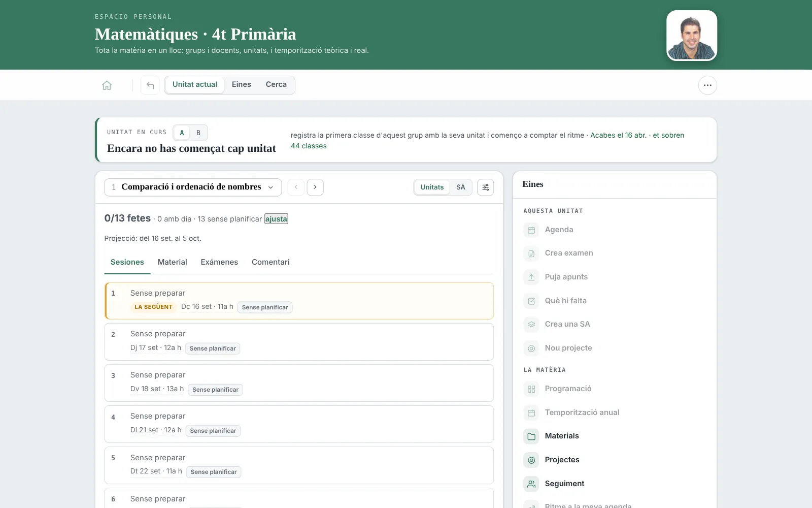
Task: Open the Exámenes tab
Action: click(219, 262)
